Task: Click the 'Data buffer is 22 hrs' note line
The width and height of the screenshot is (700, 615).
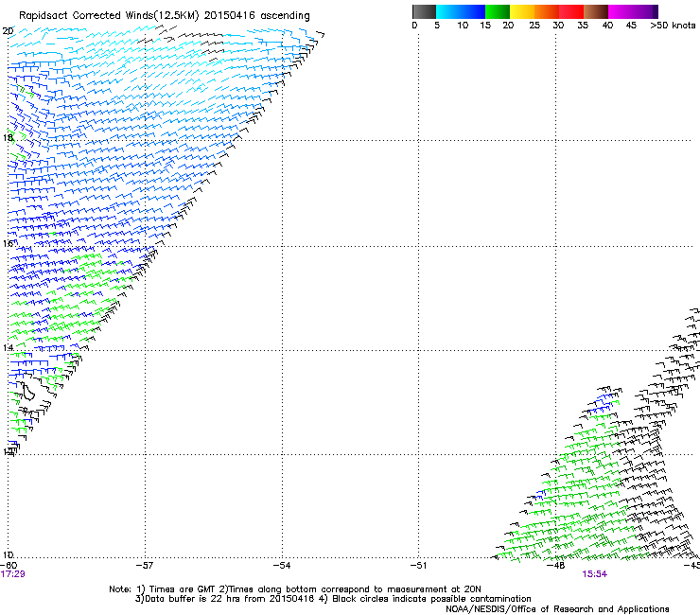Action: (x=333, y=599)
